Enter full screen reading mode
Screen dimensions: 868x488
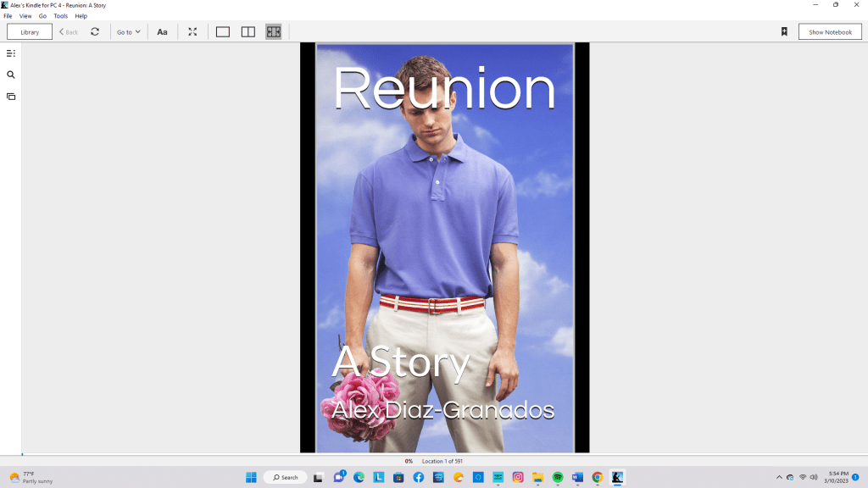coord(192,32)
